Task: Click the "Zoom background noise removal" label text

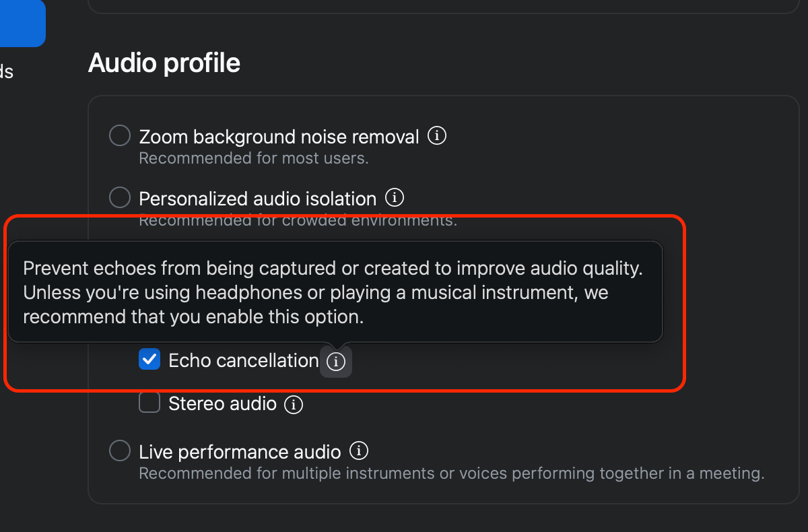Action: tap(279, 137)
